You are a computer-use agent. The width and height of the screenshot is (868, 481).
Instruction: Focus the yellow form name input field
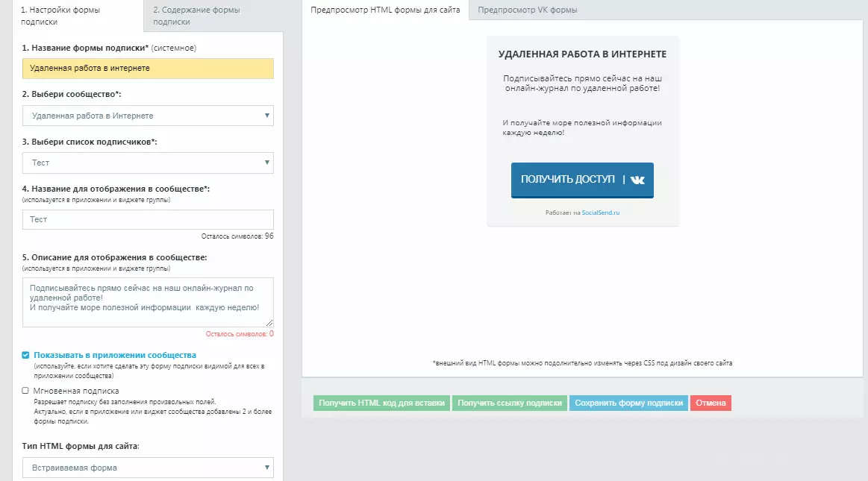point(148,69)
